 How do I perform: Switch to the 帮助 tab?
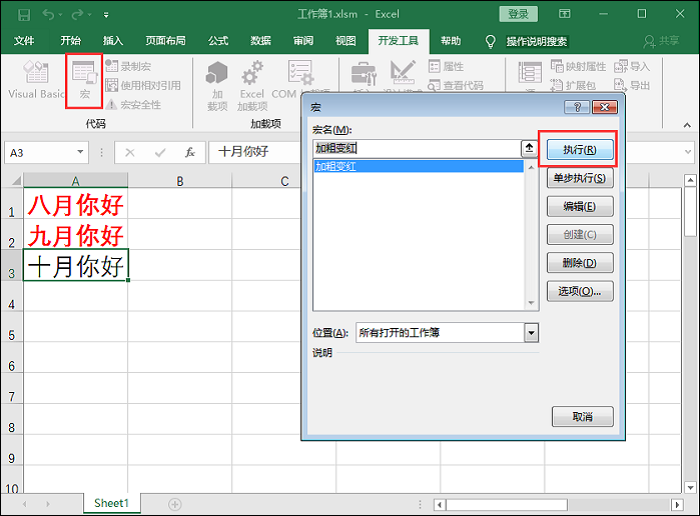tap(451, 41)
